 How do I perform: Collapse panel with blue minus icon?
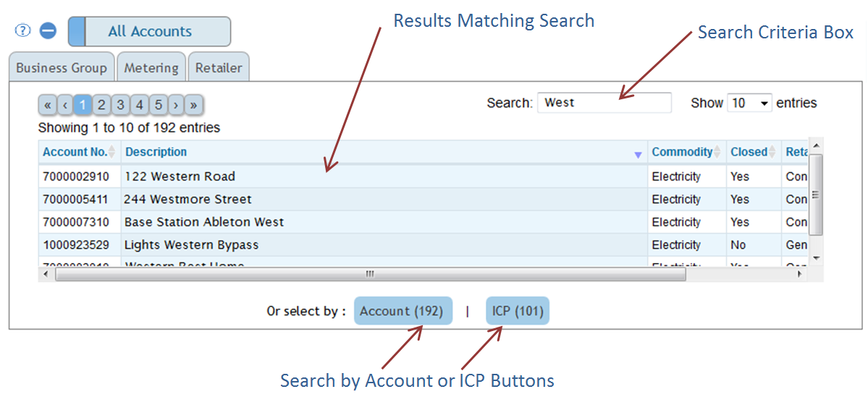[x=48, y=31]
